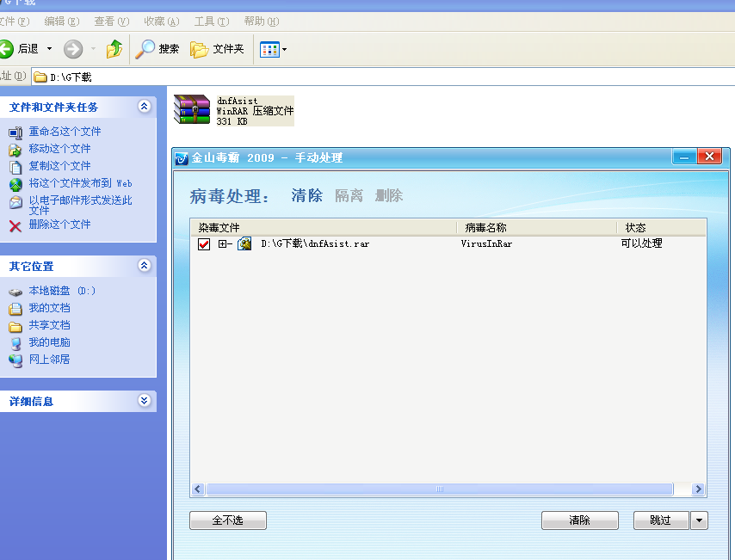
Task: Click 重命名这个文件 link
Action: (x=65, y=132)
